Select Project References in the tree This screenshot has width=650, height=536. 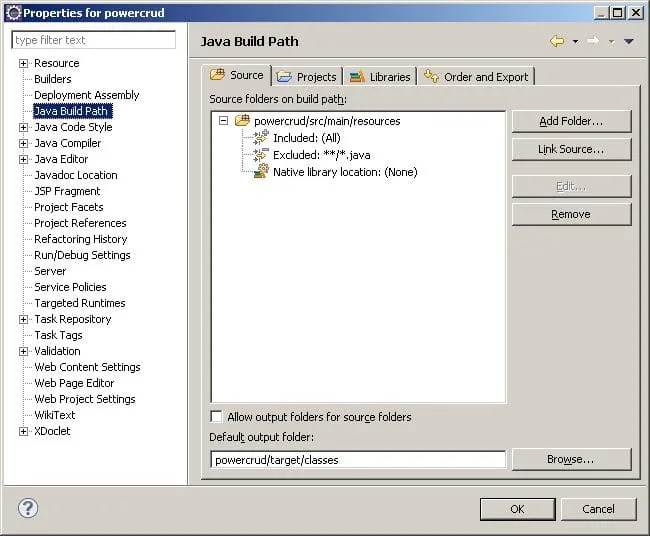click(x=80, y=223)
